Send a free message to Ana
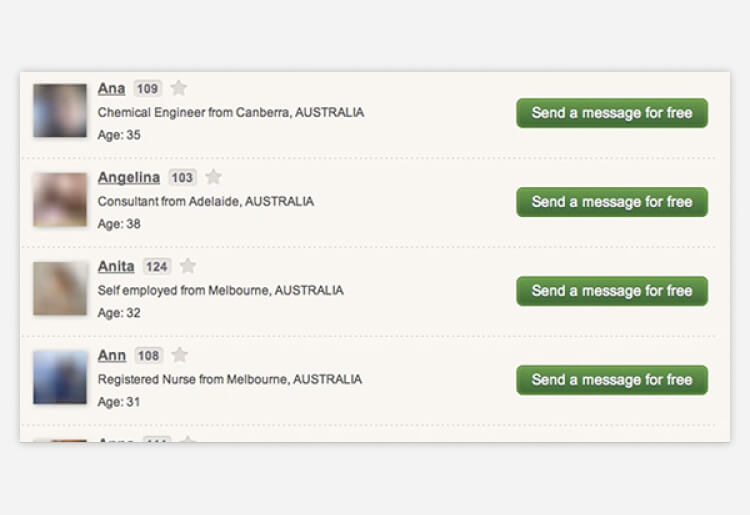The height and width of the screenshot is (515, 750). click(x=611, y=113)
